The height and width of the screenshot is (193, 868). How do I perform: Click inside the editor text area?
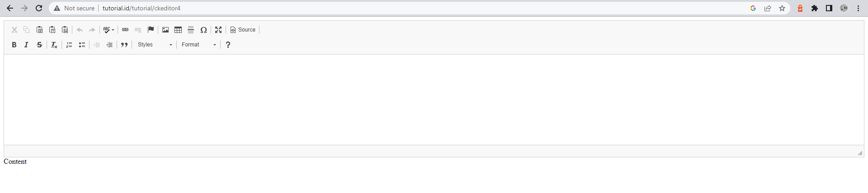click(434, 100)
